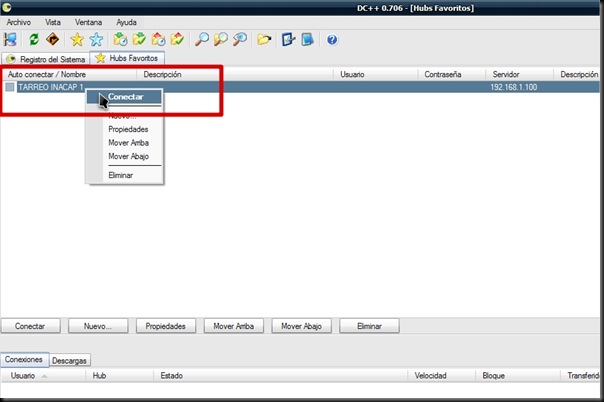Choose Propiedades in the context menu
604x402 pixels.
click(128, 129)
